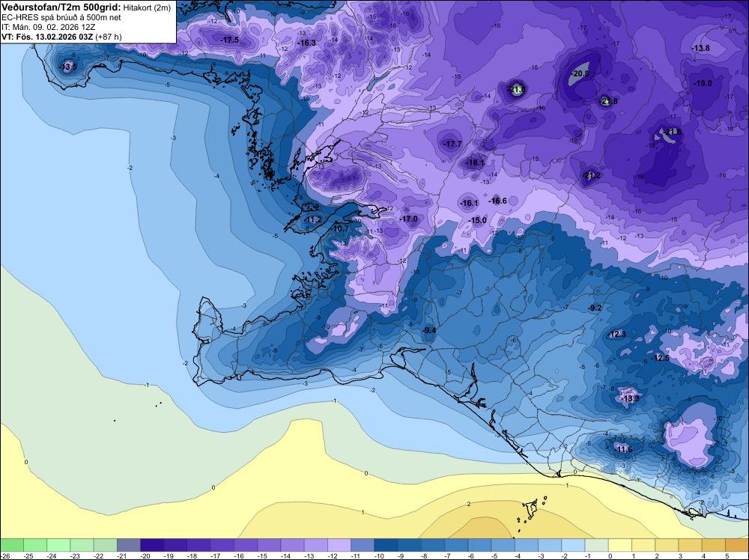The width and height of the screenshot is (749, 560).
Task: Click the -21.6 temperature label on map
Action: point(673,132)
